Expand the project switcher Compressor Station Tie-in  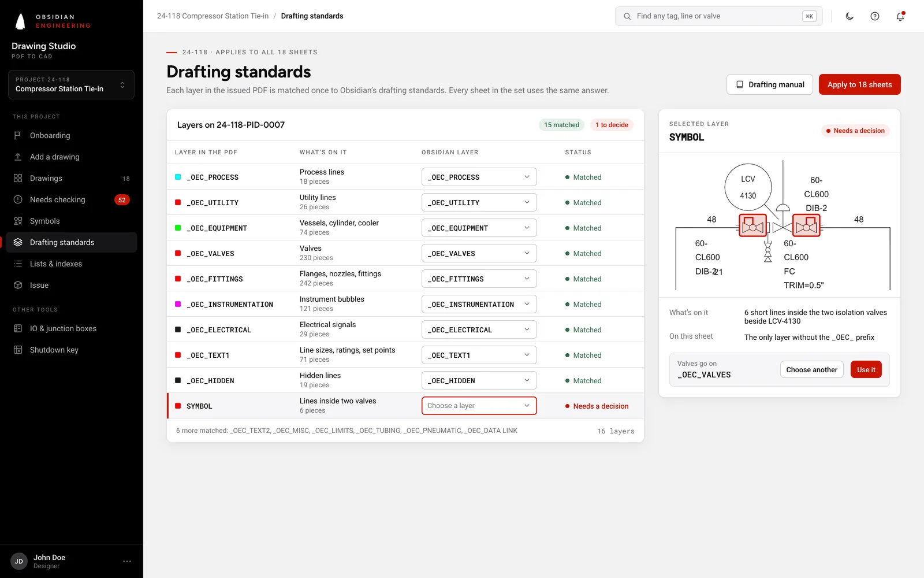point(71,84)
